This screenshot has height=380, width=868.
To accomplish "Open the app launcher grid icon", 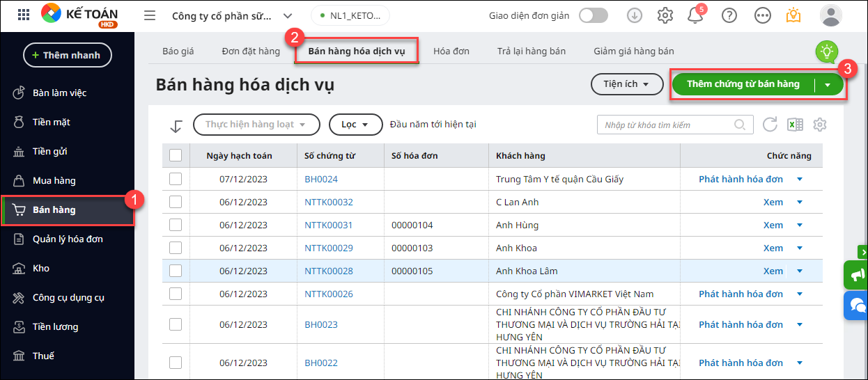I will pyautogui.click(x=23, y=15).
